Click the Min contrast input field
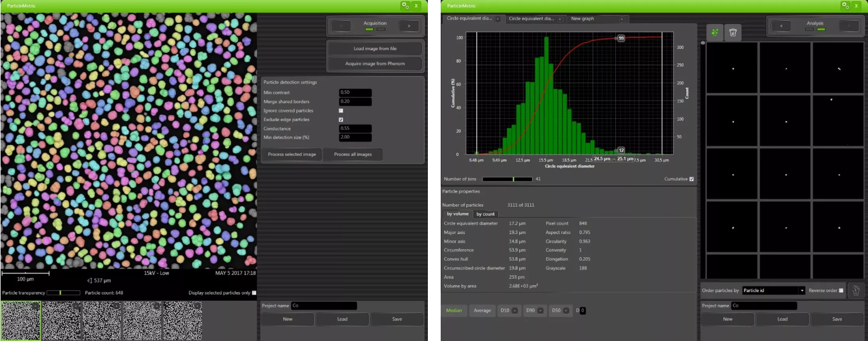This screenshot has width=868, height=341. click(355, 93)
